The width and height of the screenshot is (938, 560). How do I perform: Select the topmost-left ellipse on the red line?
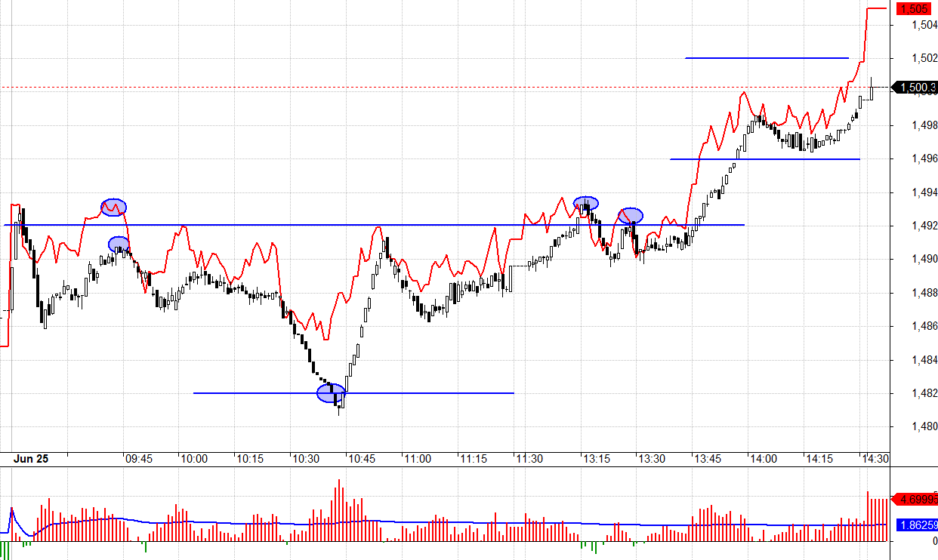coord(114,207)
